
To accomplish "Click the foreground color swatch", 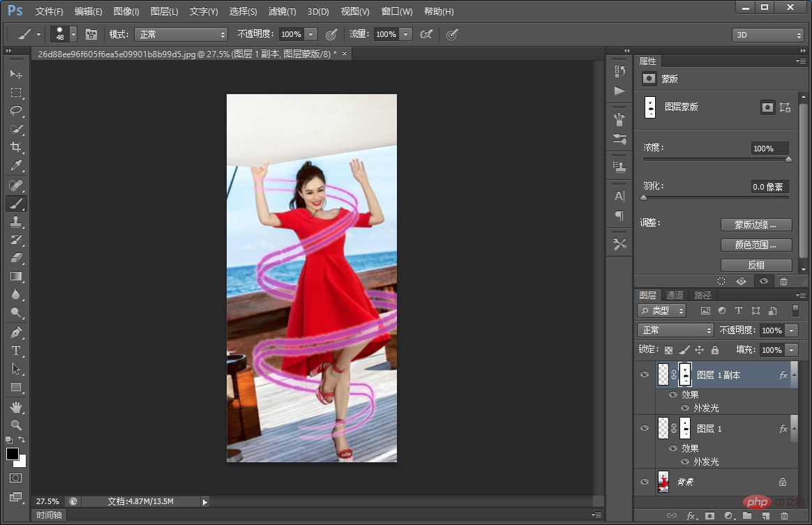I will click(x=13, y=454).
